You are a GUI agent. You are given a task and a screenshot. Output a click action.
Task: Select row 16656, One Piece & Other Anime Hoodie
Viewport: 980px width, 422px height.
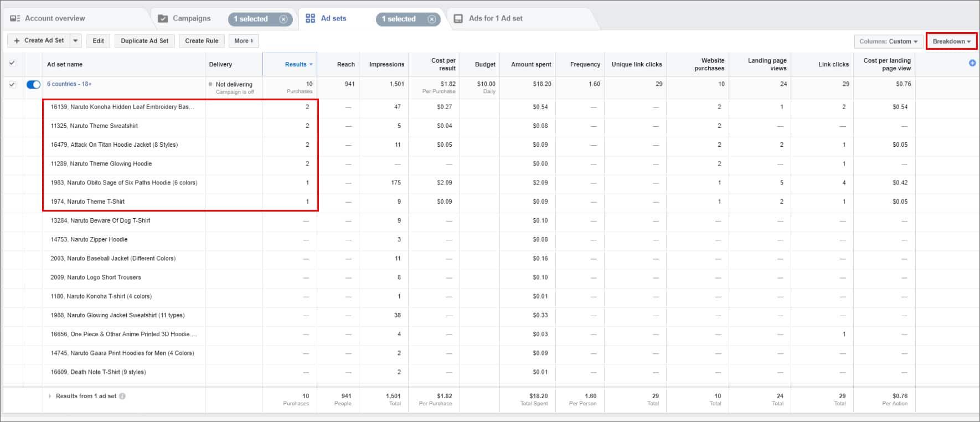pos(123,334)
